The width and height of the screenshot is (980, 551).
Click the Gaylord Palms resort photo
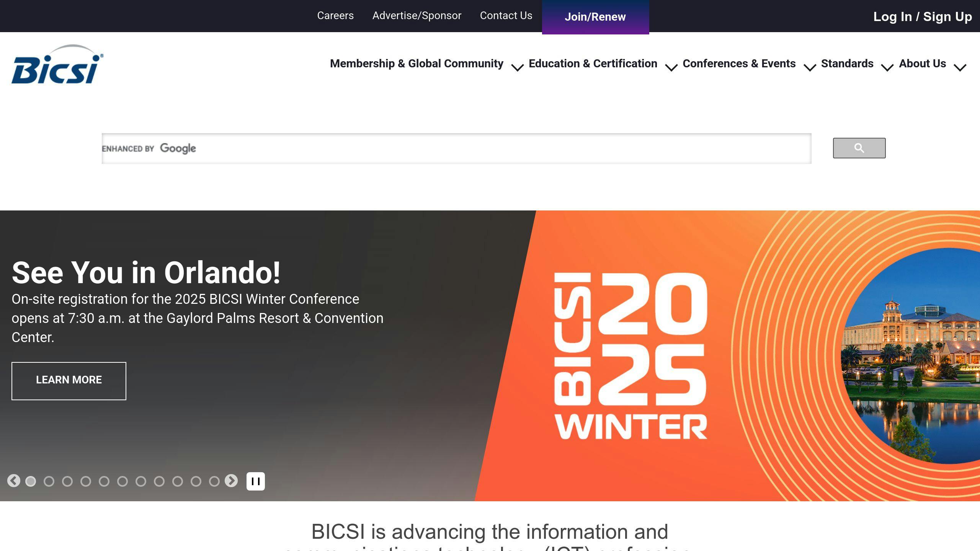tap(910, 356)
